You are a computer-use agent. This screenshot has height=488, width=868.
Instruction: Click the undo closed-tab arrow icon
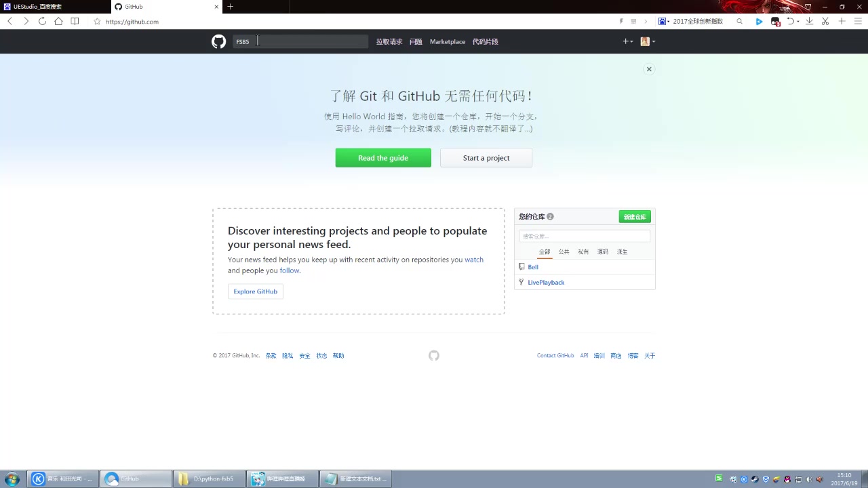pos(790,22)
